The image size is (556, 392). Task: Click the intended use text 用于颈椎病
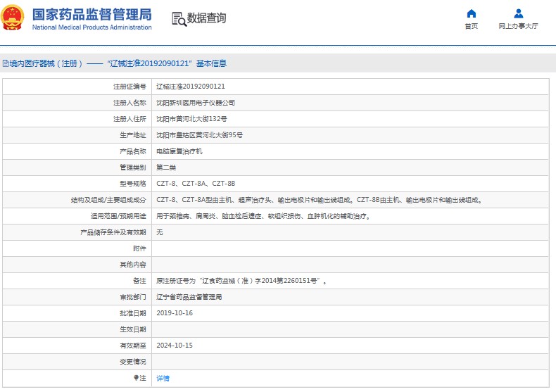[263, 216]
